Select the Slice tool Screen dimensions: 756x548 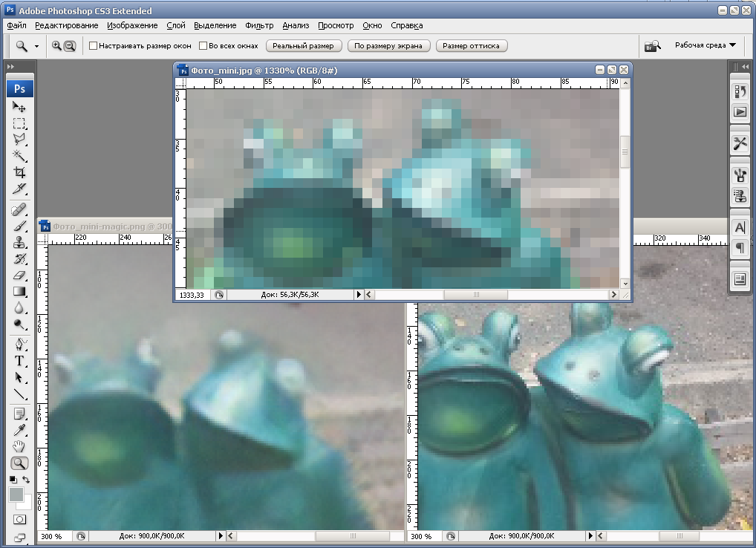point(19,189)
